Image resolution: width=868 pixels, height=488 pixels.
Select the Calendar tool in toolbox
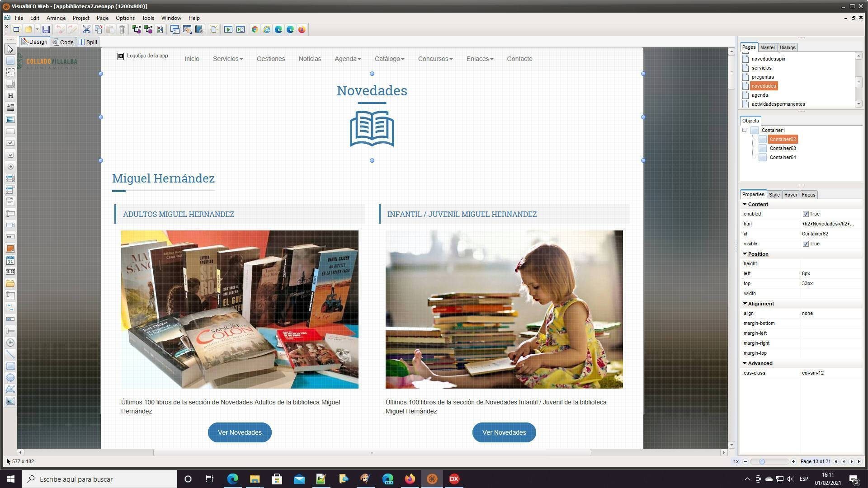pyautogui.click(x=10, y=260)
